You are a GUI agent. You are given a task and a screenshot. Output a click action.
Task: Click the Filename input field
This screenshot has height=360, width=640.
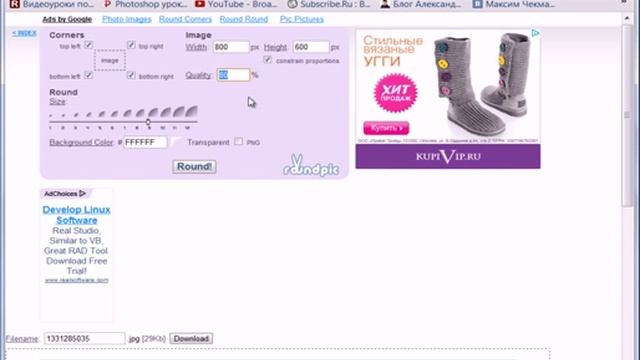(x=84, y=338)
